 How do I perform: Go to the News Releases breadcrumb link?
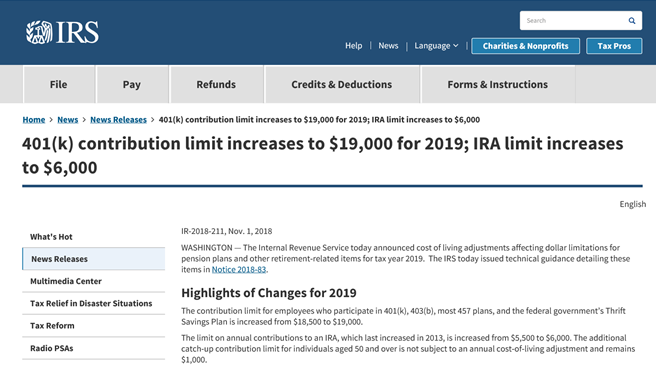point(118,120)
